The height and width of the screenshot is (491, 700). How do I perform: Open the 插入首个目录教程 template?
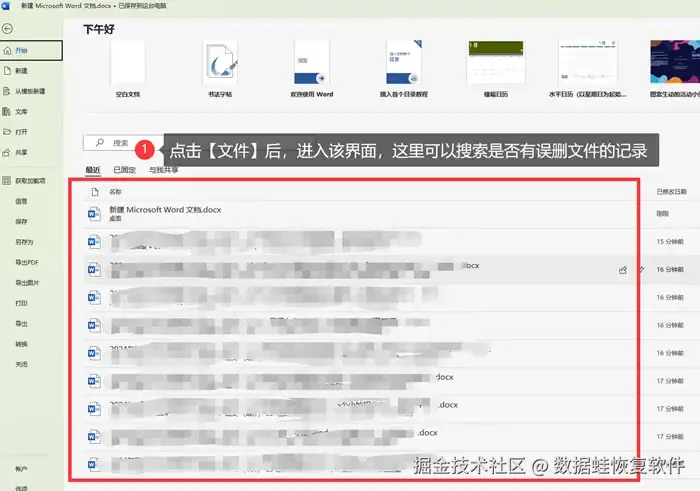point(404,68)
